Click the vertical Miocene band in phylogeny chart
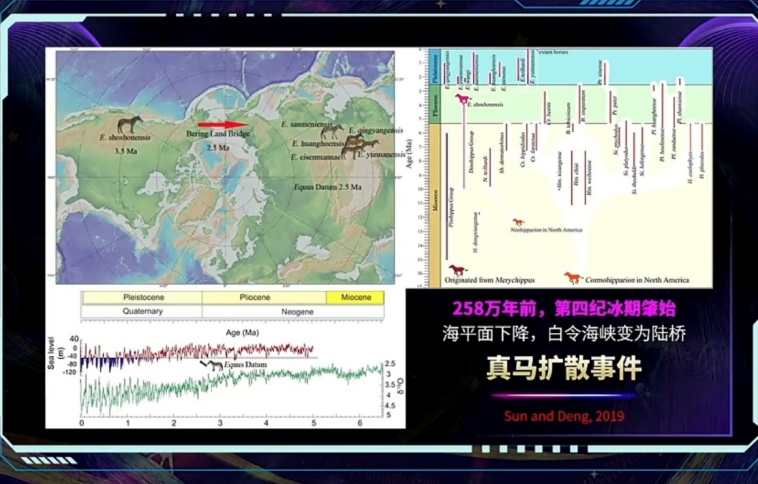This screenshot has height=484, width=758. (435, 205)
